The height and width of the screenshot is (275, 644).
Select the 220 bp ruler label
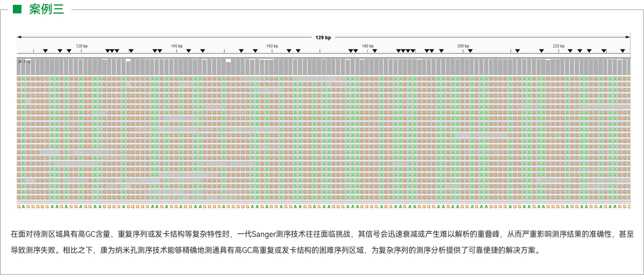pyautogui.click(x=558, y=46)
